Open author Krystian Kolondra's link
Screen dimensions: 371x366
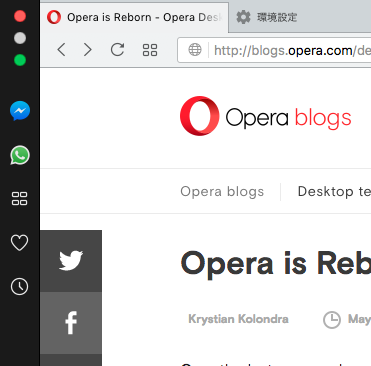[238, 319]
